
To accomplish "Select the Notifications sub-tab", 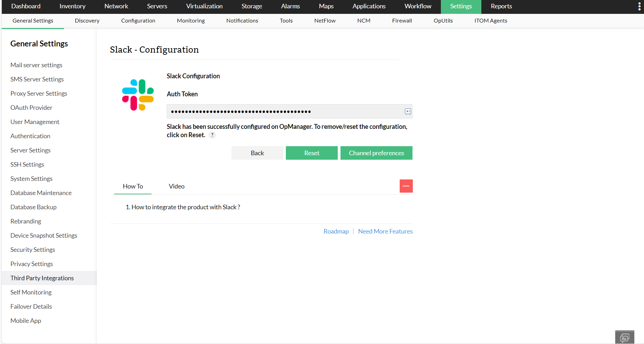I will click(242, 21).
